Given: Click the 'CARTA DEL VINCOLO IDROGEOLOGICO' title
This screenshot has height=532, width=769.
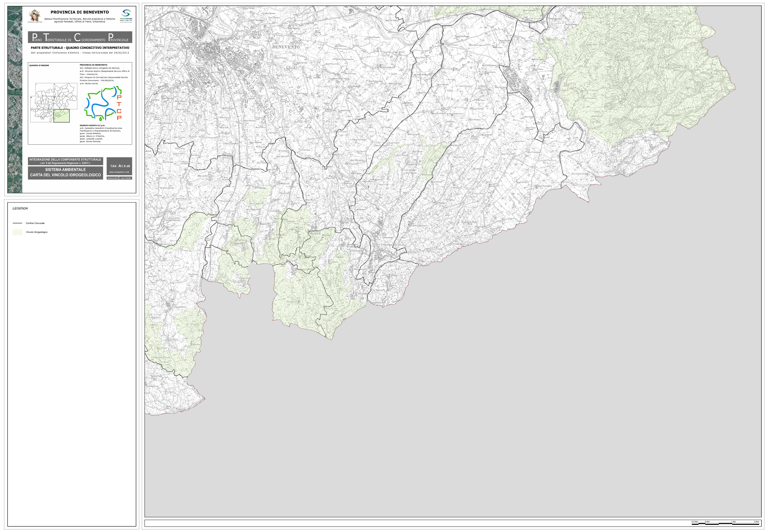Looking at the screenshot, I should pyautogui.click(x=65, y=175).
